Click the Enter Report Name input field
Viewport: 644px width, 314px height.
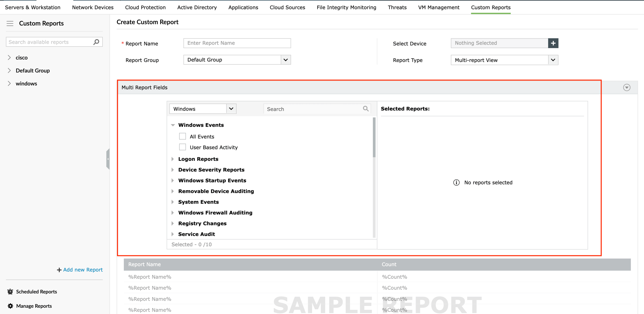(236, 43)
